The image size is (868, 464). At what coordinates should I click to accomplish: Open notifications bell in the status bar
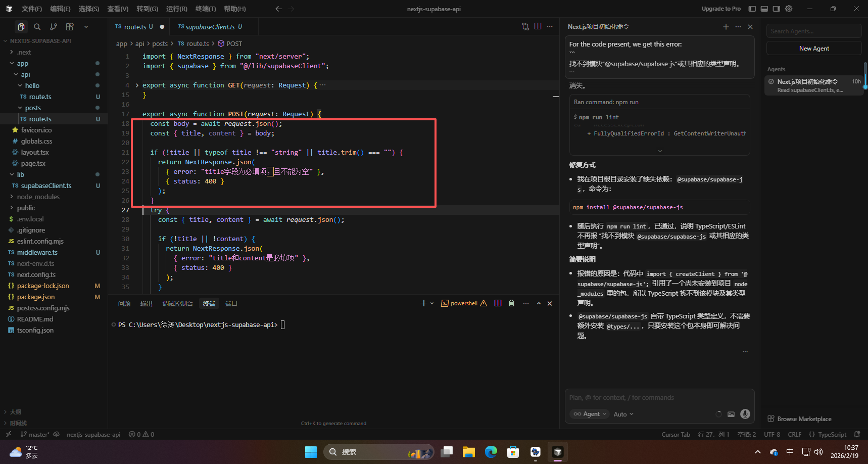pyautogui.click(x=857, y=434)
